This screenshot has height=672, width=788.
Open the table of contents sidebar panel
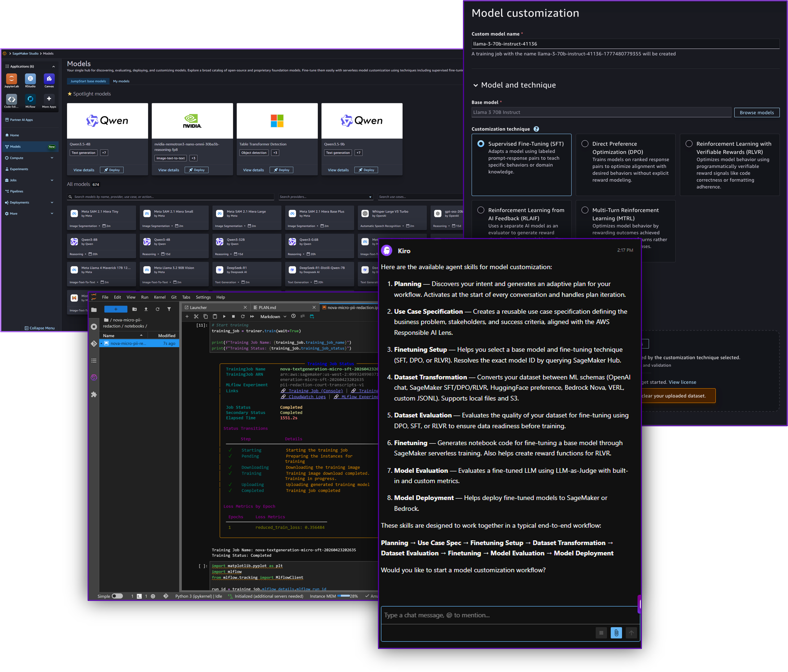coord(94,360)
